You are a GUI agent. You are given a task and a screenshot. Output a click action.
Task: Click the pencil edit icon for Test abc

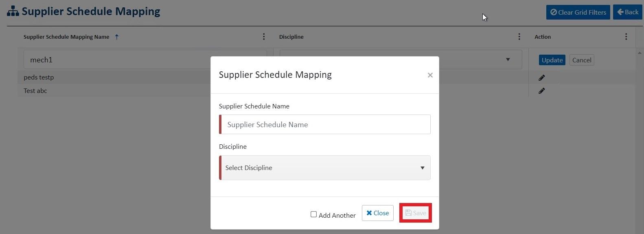[x=541, y=91]
